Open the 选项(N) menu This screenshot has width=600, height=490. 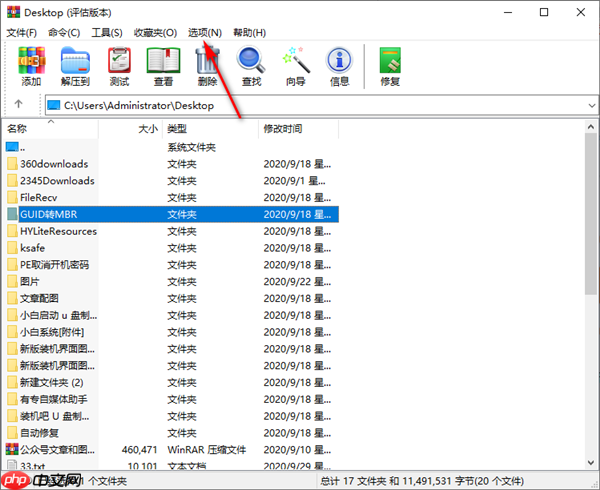205,33
